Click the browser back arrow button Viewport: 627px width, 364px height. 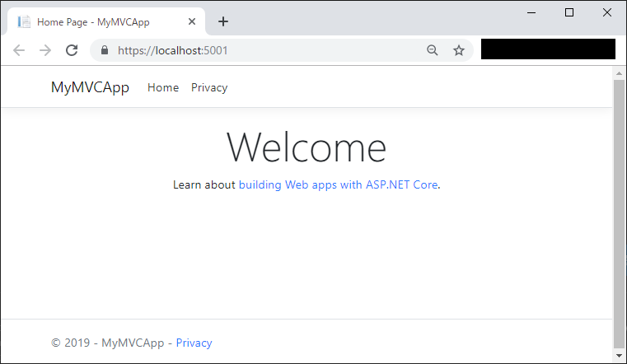[19, 50]
